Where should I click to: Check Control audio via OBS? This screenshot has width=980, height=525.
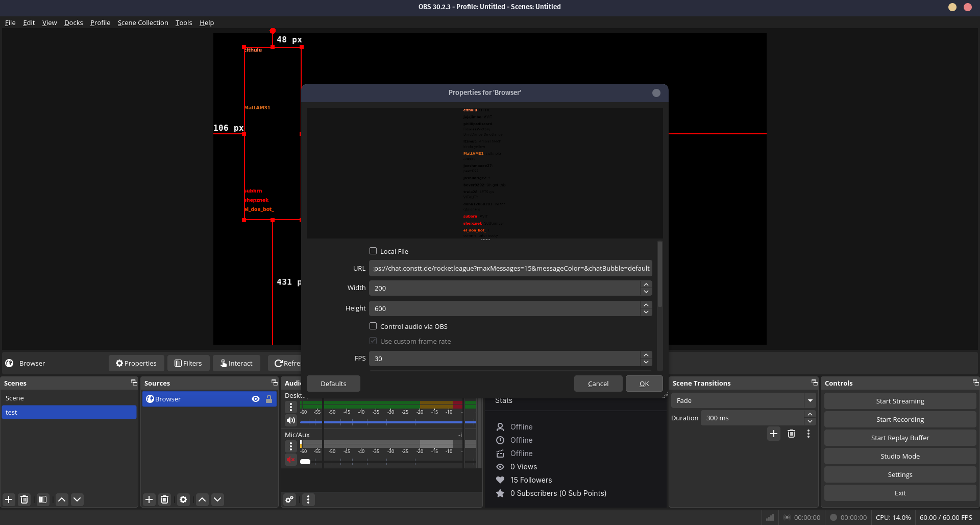click(x=373, y=326)
